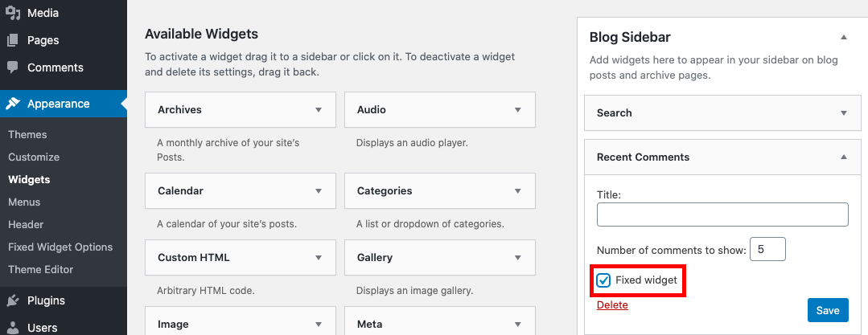Open Fixed Widget Options menu item
The image size is (868, 335).
coord(60,247)
